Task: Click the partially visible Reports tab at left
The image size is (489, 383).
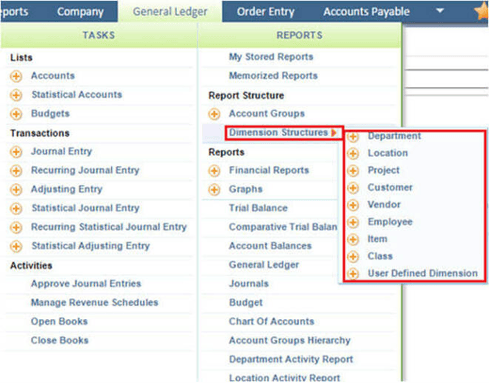Action: (x=14, y=11)
